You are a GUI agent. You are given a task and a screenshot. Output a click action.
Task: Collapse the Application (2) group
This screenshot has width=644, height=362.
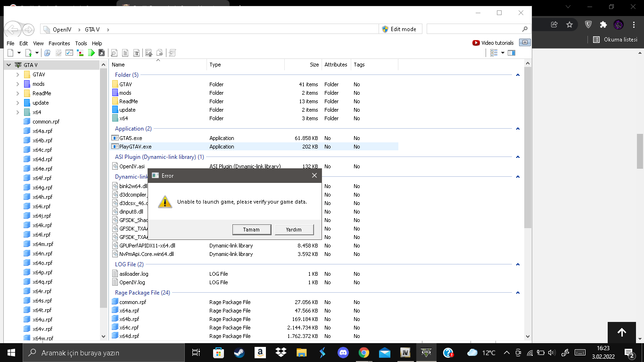tap(518, 129)
